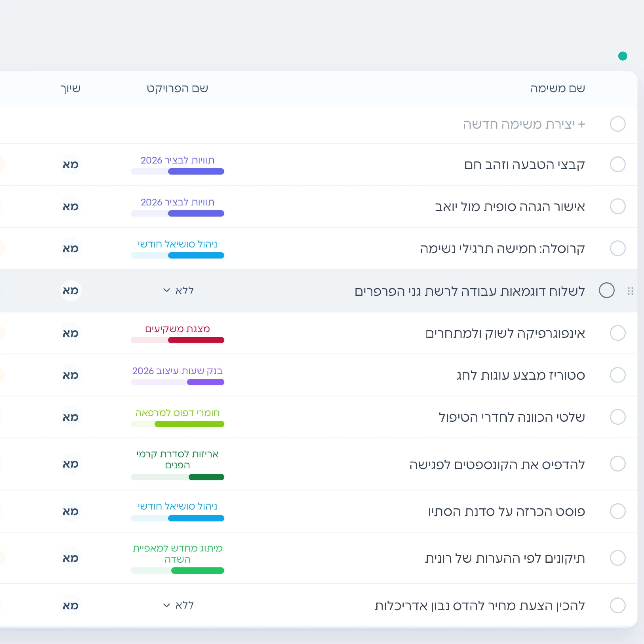Open assignee avatar on 'להכין הצעת מחיר' row
The image size is (644, 644).
[71, 605]
